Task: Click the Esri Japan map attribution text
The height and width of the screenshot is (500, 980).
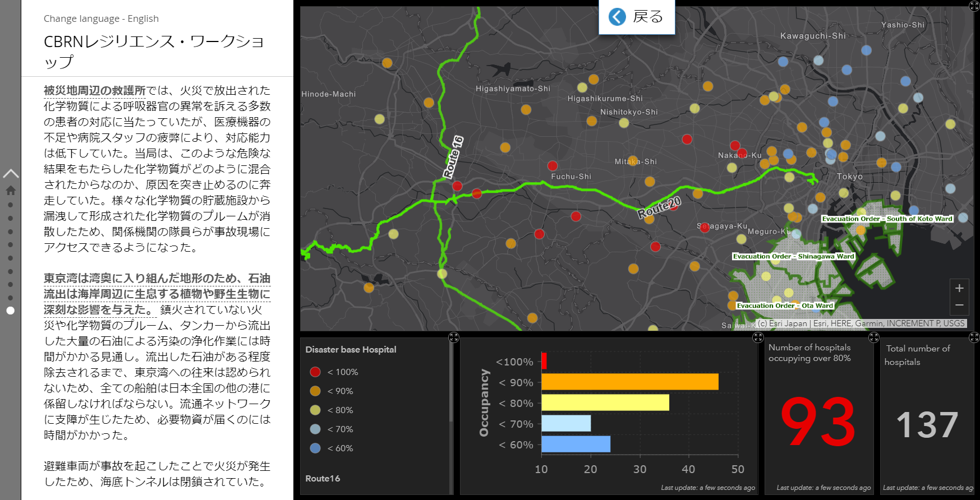Action: (861, 323)
